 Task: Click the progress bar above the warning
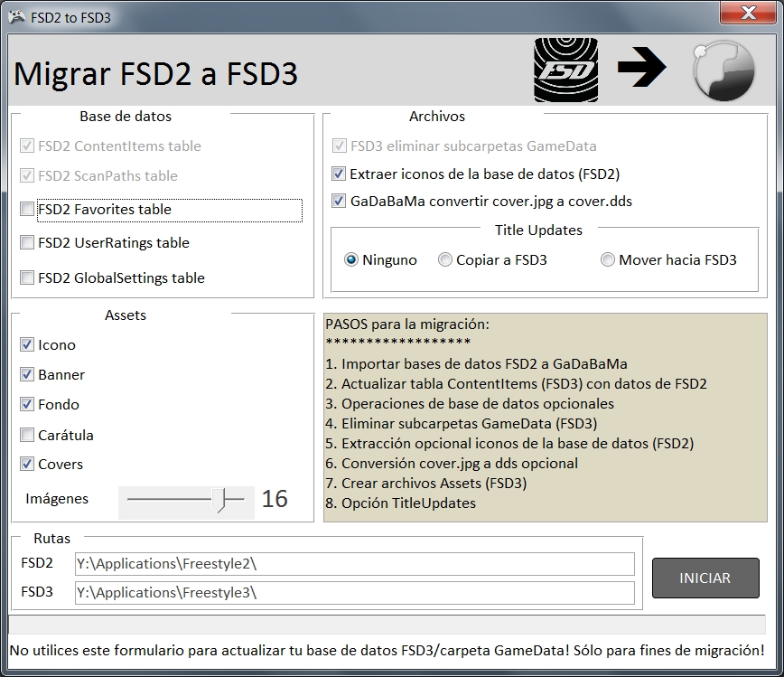(387, 625)
